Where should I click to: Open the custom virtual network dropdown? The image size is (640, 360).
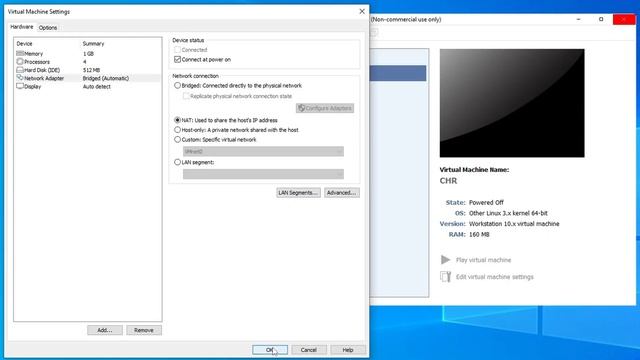click(x=263, y=151)
